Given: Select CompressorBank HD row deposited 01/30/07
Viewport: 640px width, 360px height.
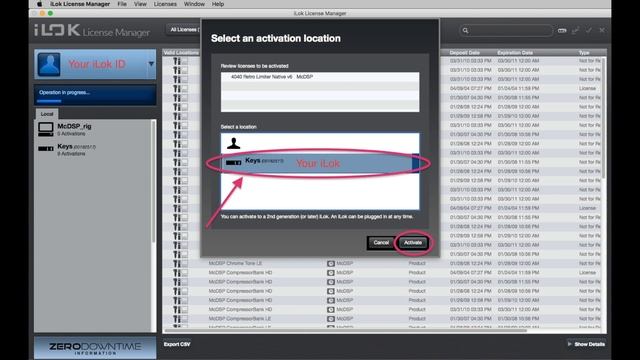Looking at the screenshot, I should (382, 282).
